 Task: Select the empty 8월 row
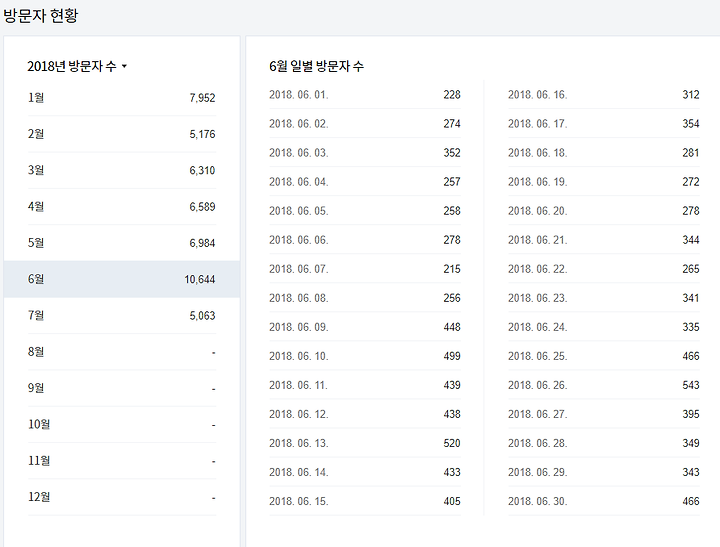[x=122, y=352]
